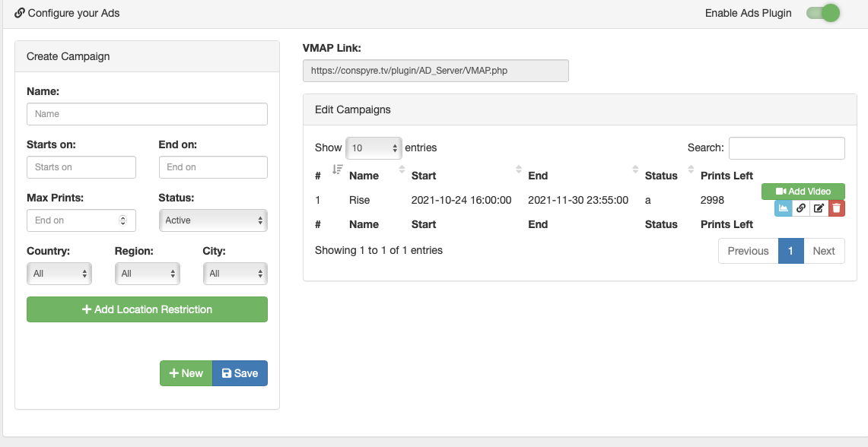Viewport: 868px width, 447px height.
Task: Open the City dropdown
Action: pyautogui.click(x=235, y=273)
